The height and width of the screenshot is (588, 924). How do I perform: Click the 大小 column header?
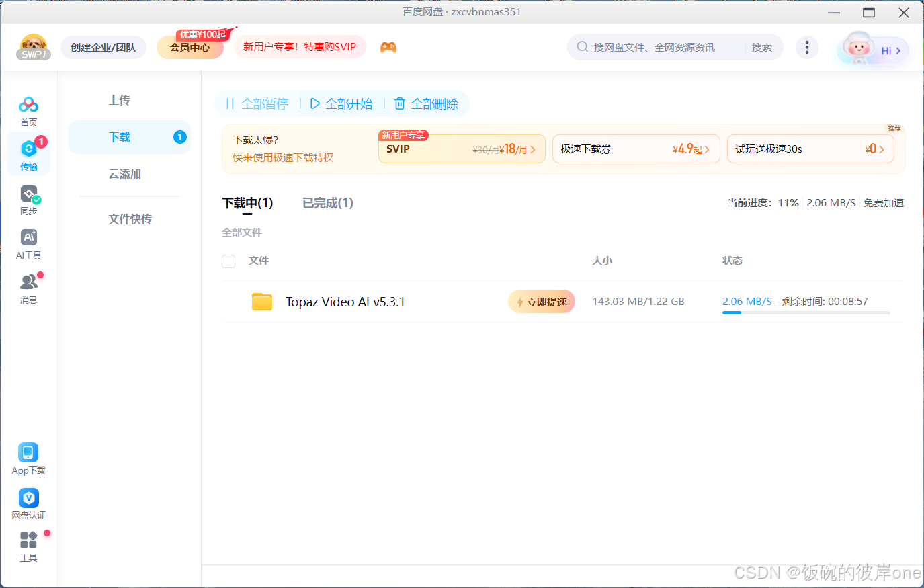coord(602,261)
